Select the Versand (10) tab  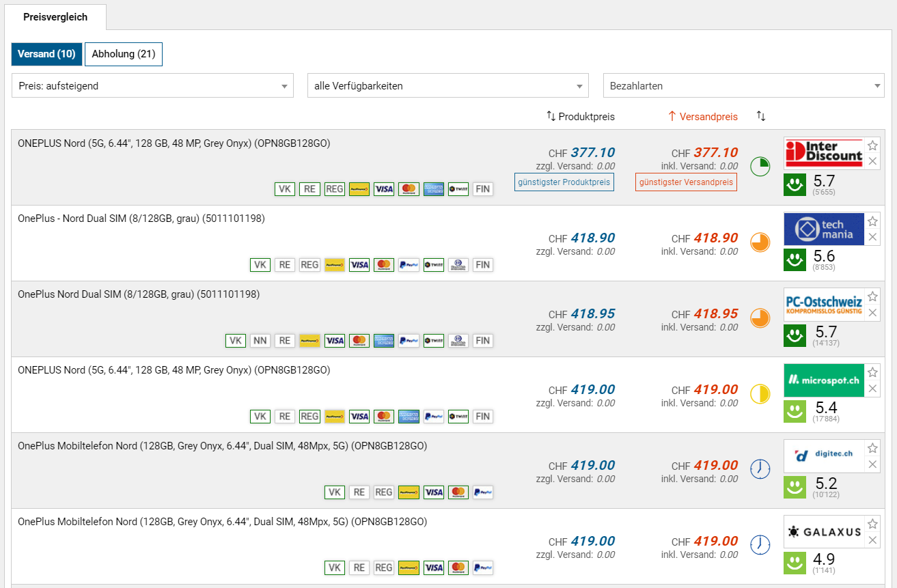pyautogui.click(x=46, y=54)
